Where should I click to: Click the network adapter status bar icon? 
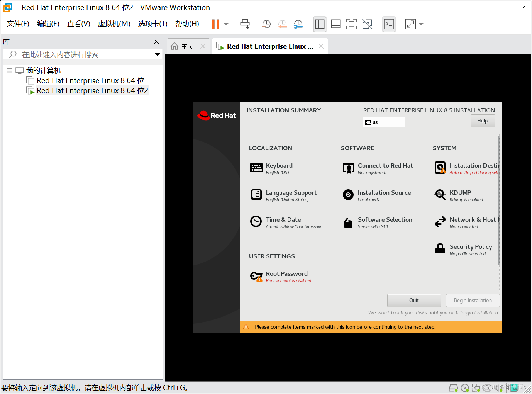pyautogui.click(x=476, y=387)
